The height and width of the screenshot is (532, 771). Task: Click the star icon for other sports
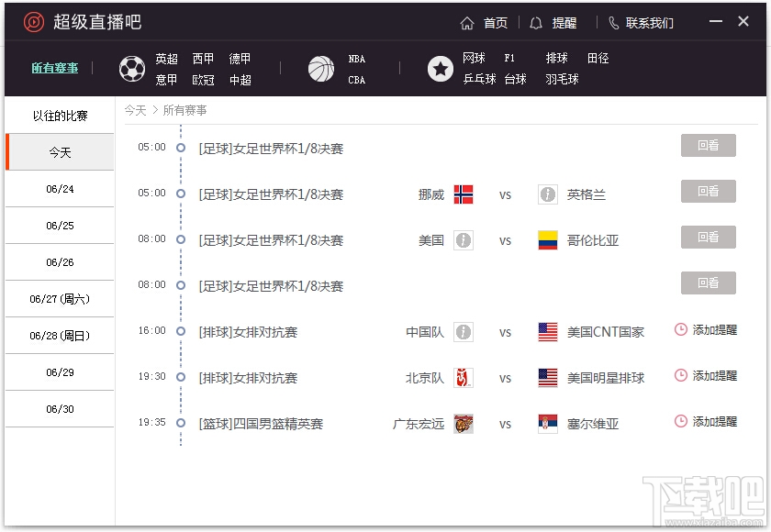(440, 69)
